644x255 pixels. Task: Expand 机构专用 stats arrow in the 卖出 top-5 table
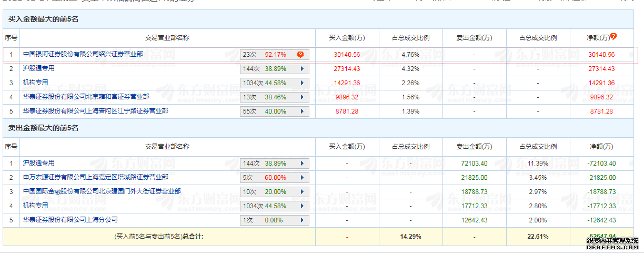click(302, 206)
